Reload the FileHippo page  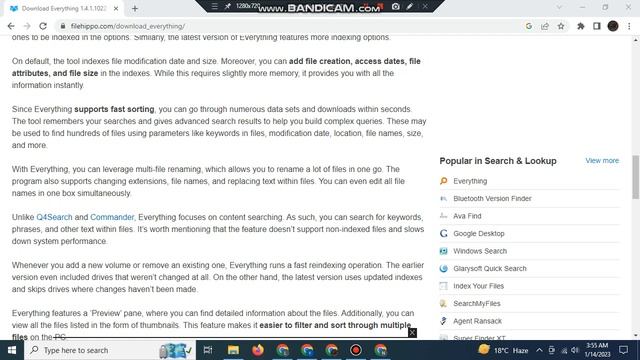(43, 26)
